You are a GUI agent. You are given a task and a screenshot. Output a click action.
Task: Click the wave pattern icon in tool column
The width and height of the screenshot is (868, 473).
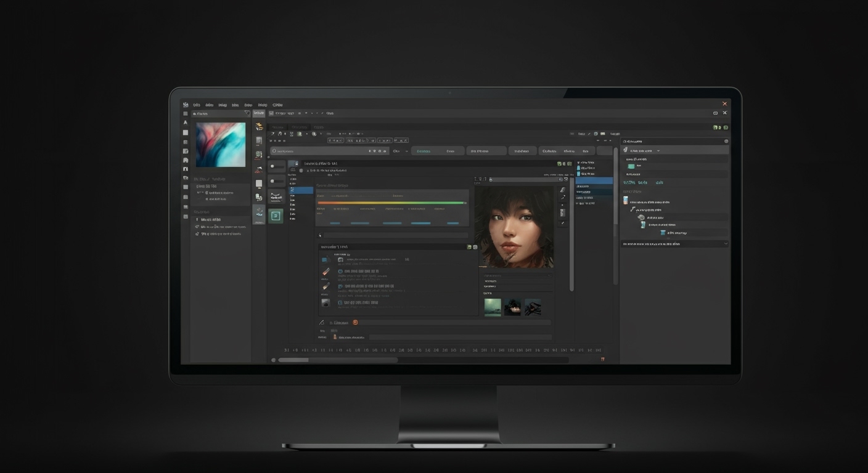pyautogui.click(x=276, y=197)
